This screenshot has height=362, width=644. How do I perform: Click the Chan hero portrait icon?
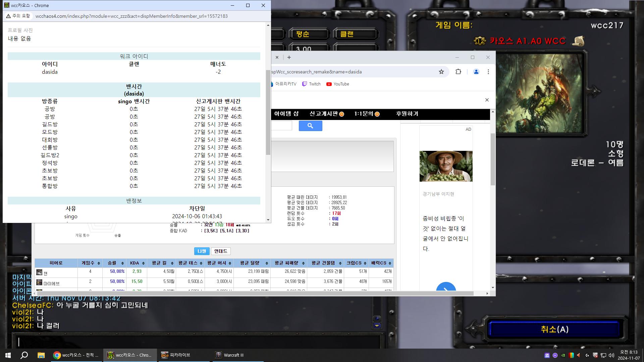[39, 273]
